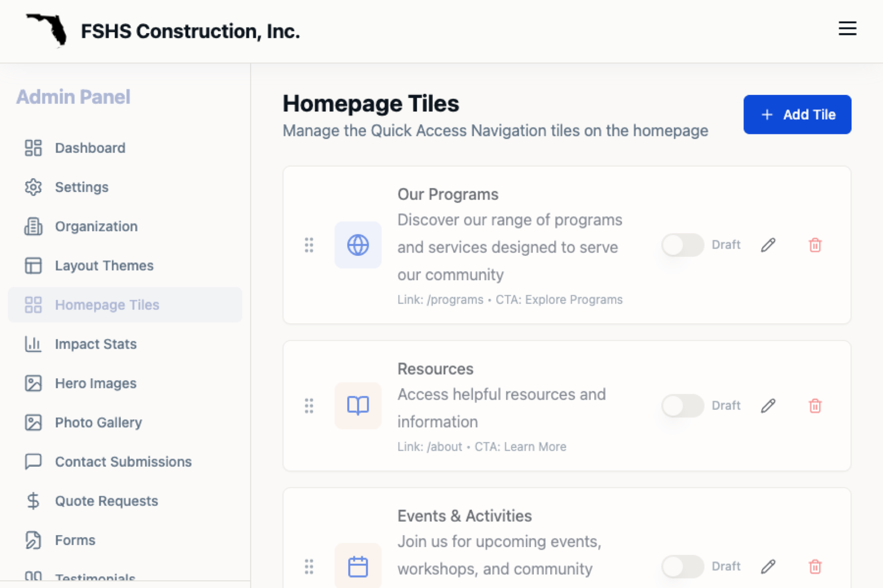
Task: Click the delete trash icon on Resources tile
Action: pos(815,406)
